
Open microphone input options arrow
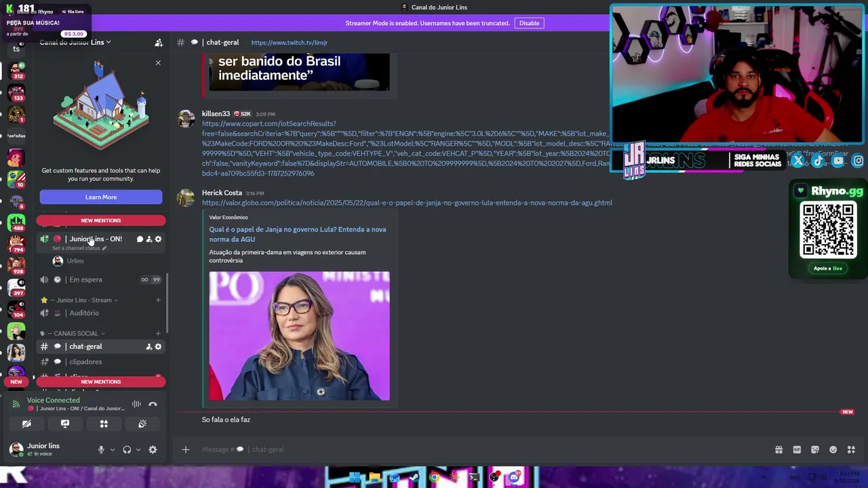click(112, 449)
